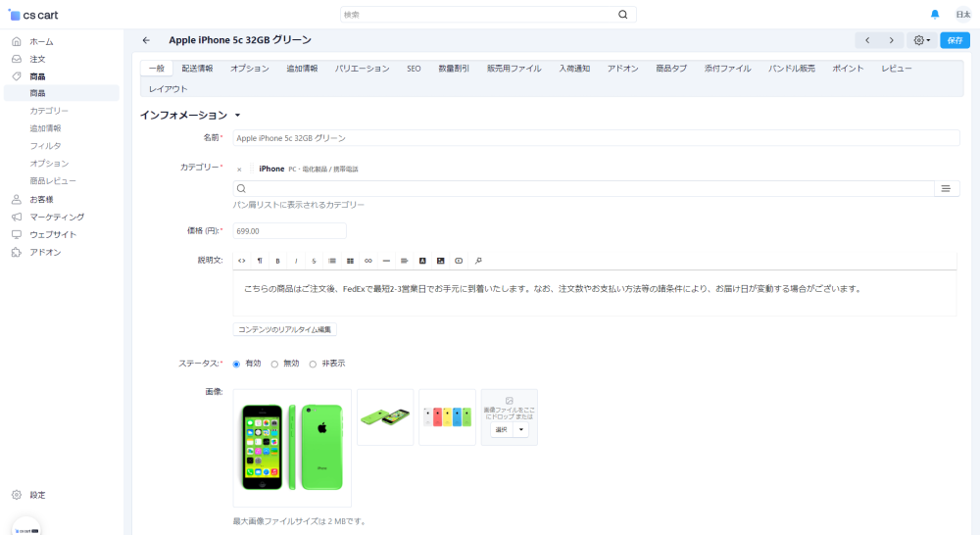Open the SEO tab
The width and height of the screenshot is (980, 535).
point(414,69)
